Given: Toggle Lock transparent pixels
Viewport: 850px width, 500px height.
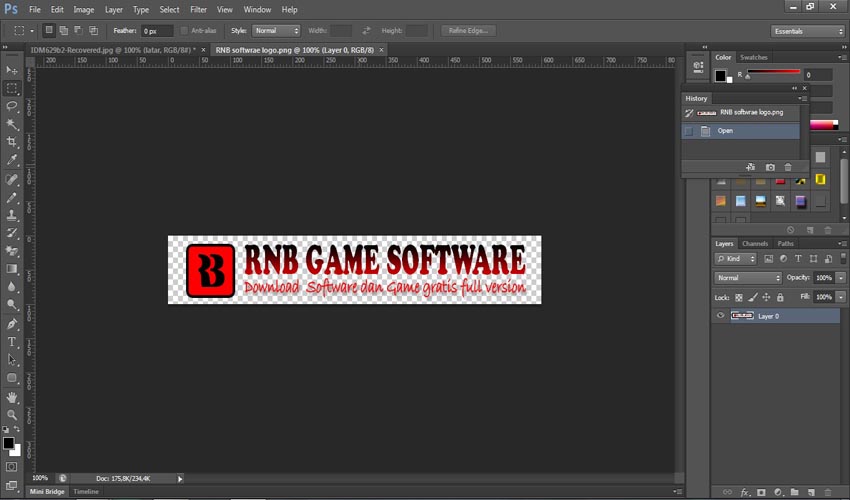Looking at the screenshot, I should pos(738,297).
